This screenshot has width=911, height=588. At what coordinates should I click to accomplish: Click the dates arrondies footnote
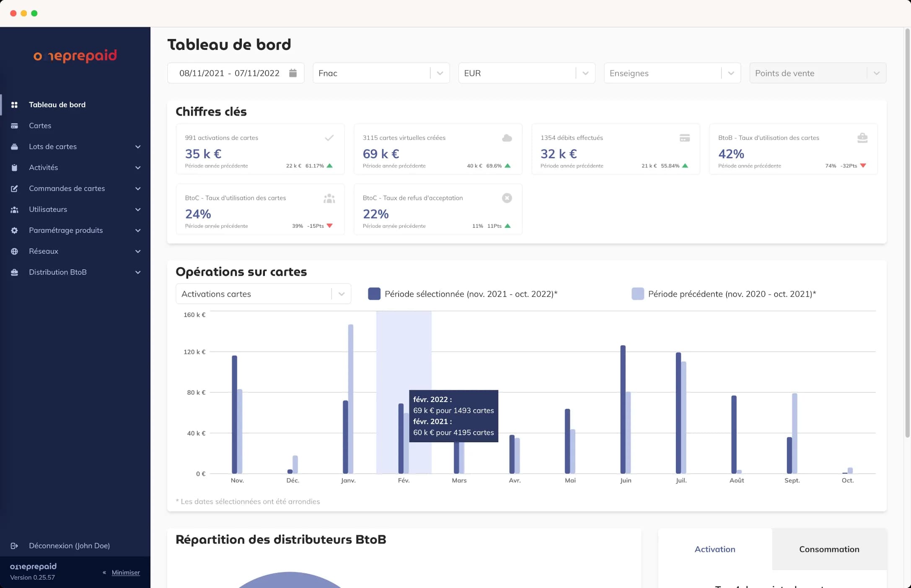248,501
